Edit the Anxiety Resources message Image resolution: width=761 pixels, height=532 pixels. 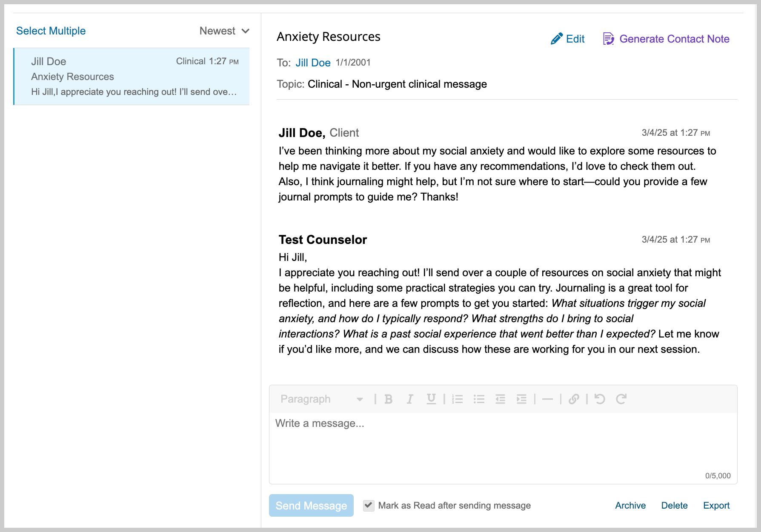click(568, 39)
